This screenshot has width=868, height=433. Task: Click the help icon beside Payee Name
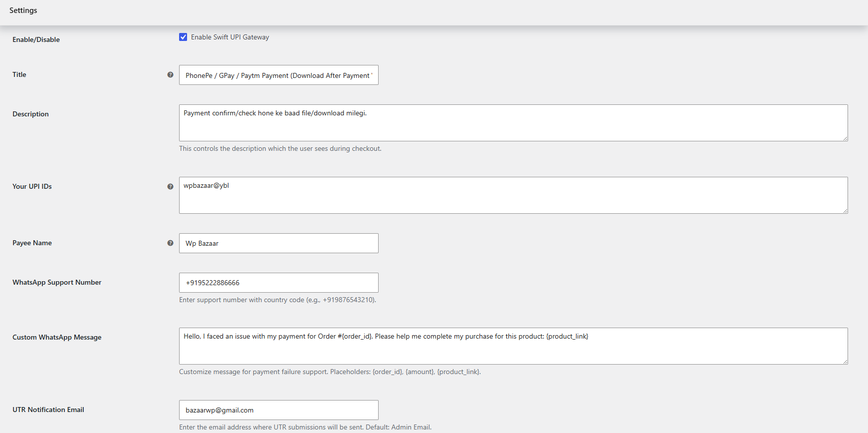coord(170,243)
